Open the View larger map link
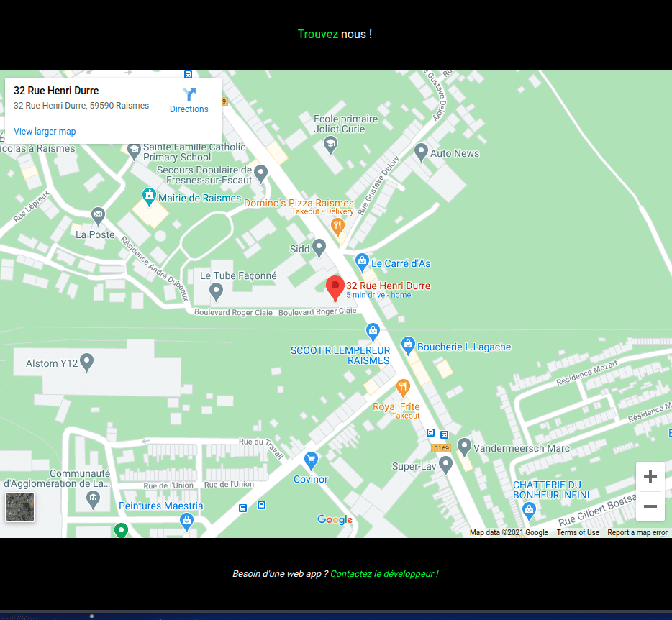This screenshot has width=672, height=620. coord(45,132)
